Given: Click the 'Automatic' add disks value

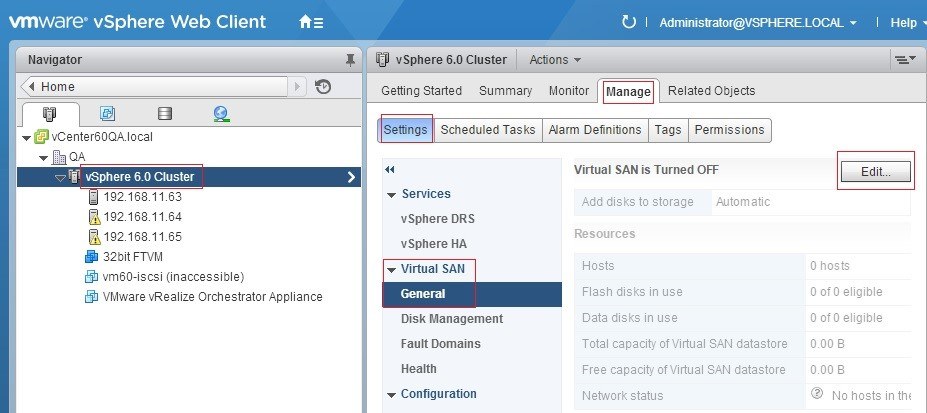Looking at the screenshot, I should (x=743, y=202).
